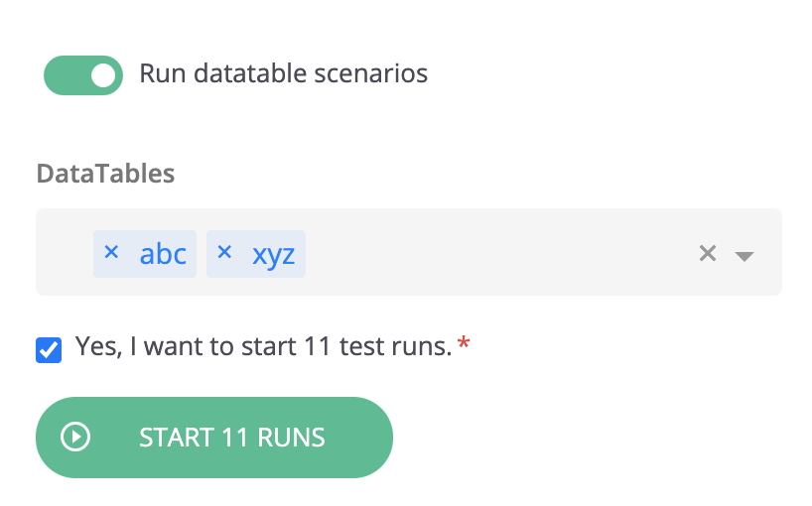Select the abc tag text
Screen dimensions: 812x506
(163, 254)
